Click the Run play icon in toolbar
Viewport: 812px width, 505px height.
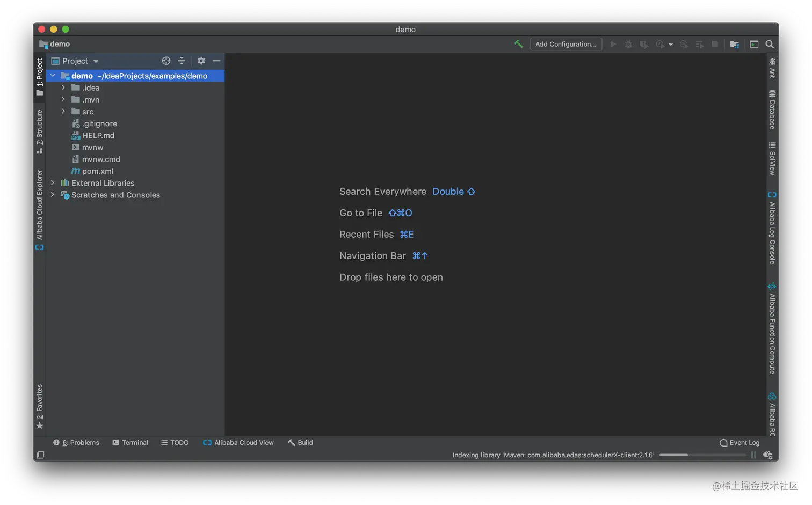point(613,44)
